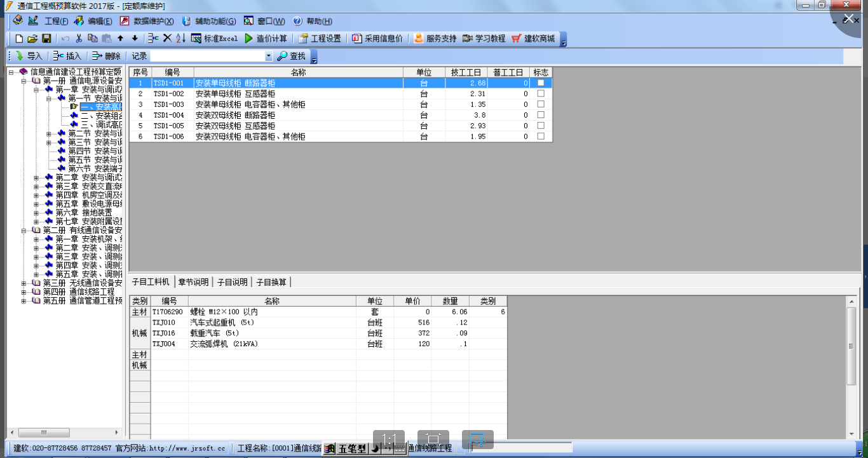Collapse the 第一册 通信电源设备 tree node
This screenshot has height=458, width=868.
[x=24, y=81]
